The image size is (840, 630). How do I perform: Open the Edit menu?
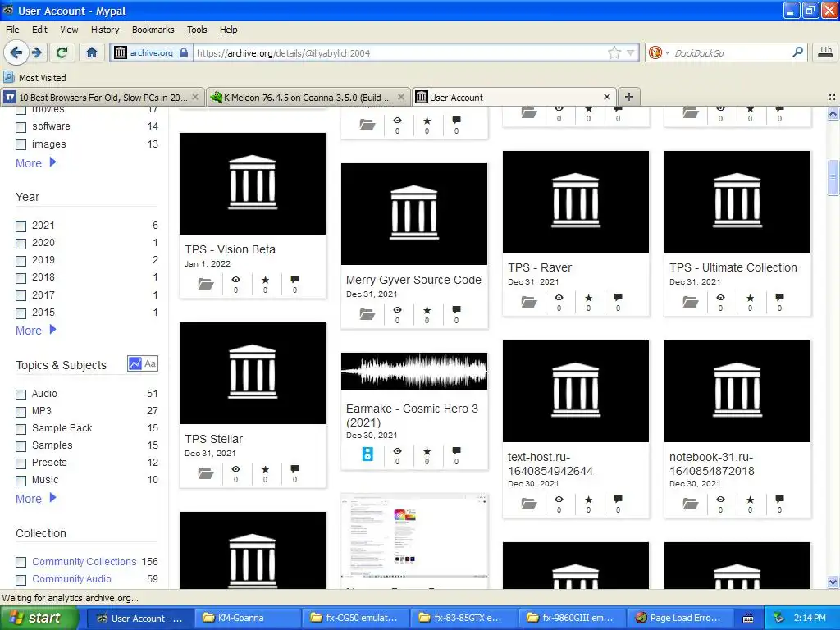(39, 30)
